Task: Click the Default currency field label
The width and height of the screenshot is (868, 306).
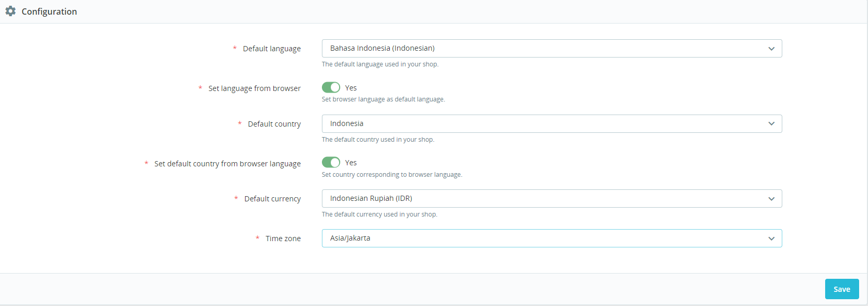Action: (272, 199)
